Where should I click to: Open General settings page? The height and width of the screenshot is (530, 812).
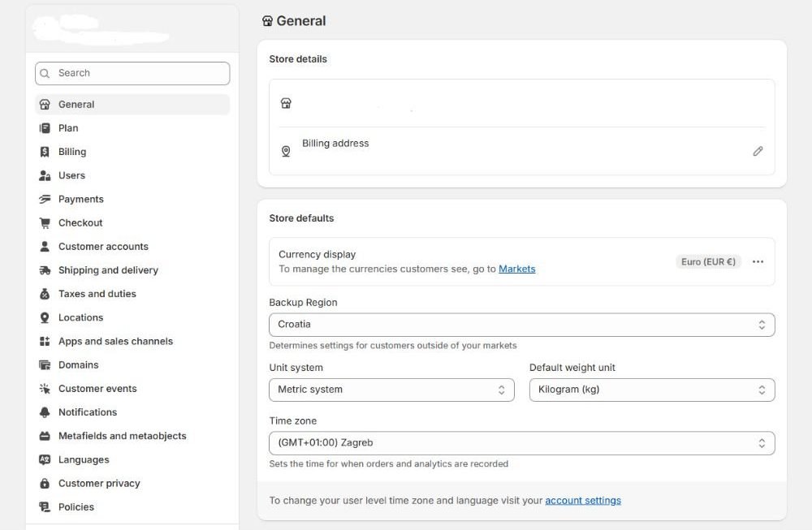(132, 105)
